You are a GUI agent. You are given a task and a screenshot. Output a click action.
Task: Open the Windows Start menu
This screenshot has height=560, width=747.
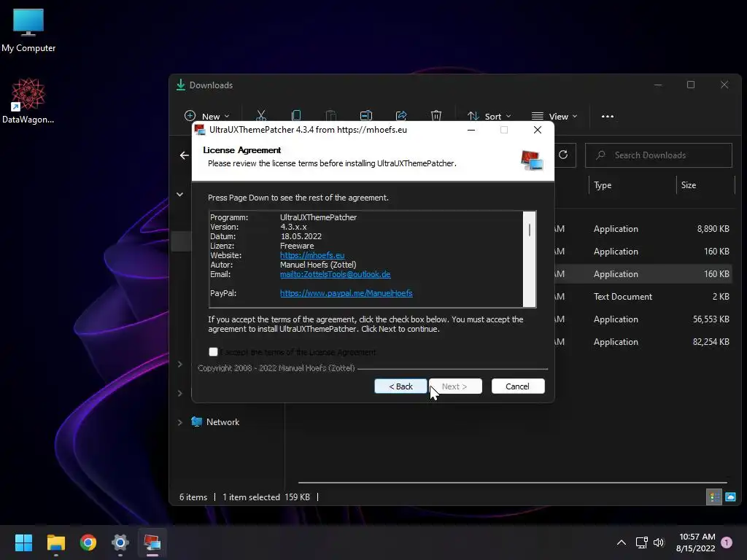pos(23,542)
